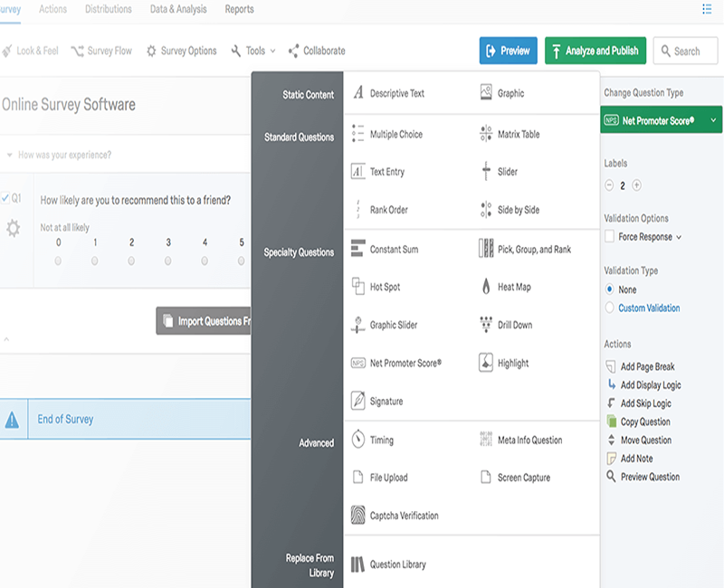Click the Analyze and Publish button
The image size is (724, 588).
[595, 51]
